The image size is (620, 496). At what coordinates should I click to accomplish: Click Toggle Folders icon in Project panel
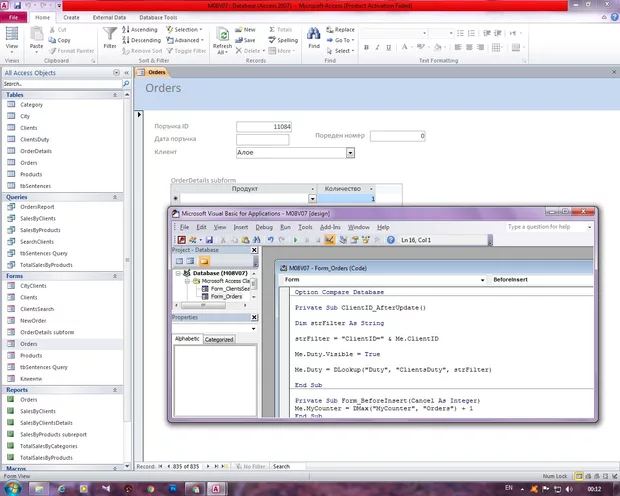pyautogui.click(x=204, y=261)
